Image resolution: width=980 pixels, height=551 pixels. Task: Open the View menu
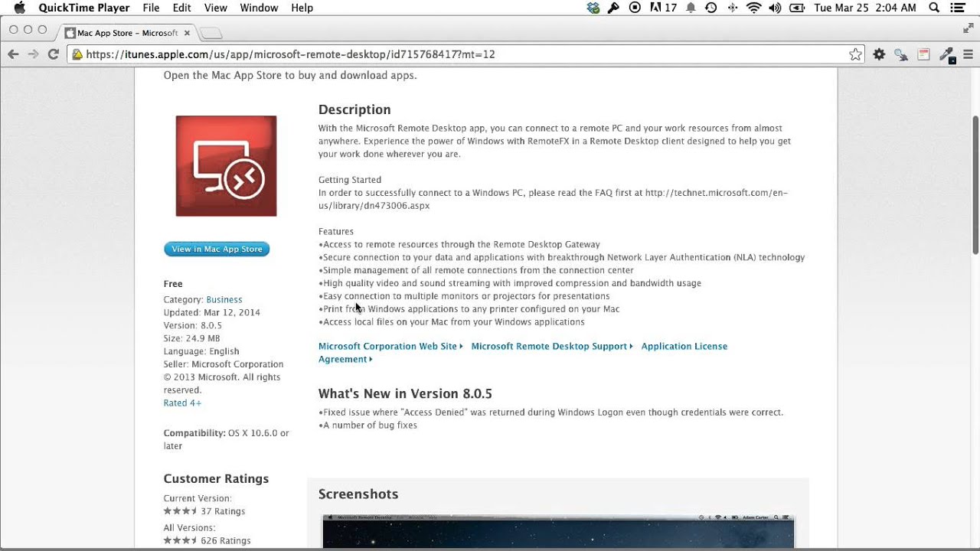(215, 8)
